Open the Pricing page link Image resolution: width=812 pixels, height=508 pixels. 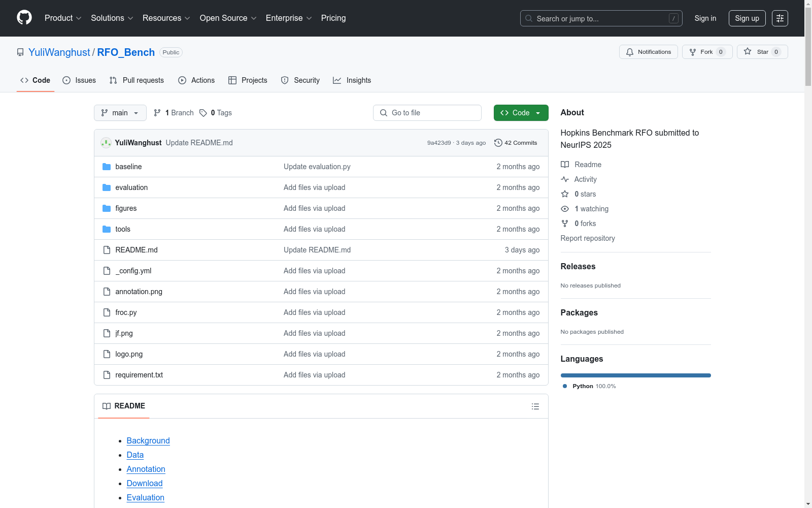pyautogui.click(x=333, y=18)
